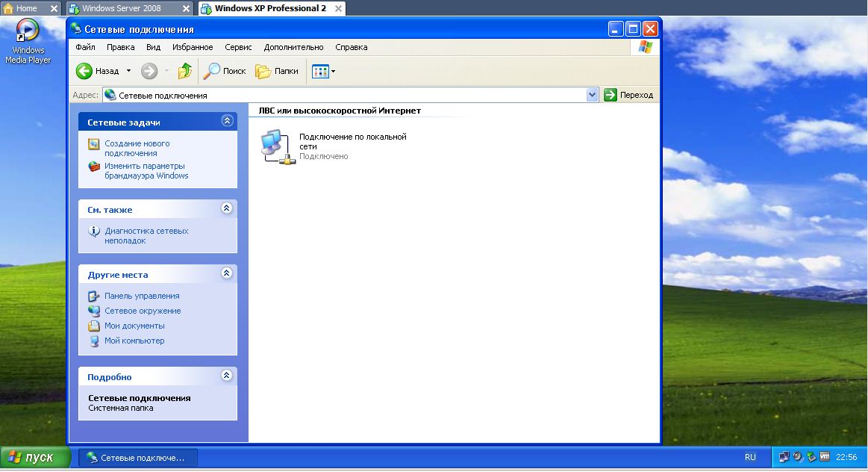The height and width of the screenshot is (472, 868).
Task: Open the Back button history dropdown arrow
Action: (128, 71)
